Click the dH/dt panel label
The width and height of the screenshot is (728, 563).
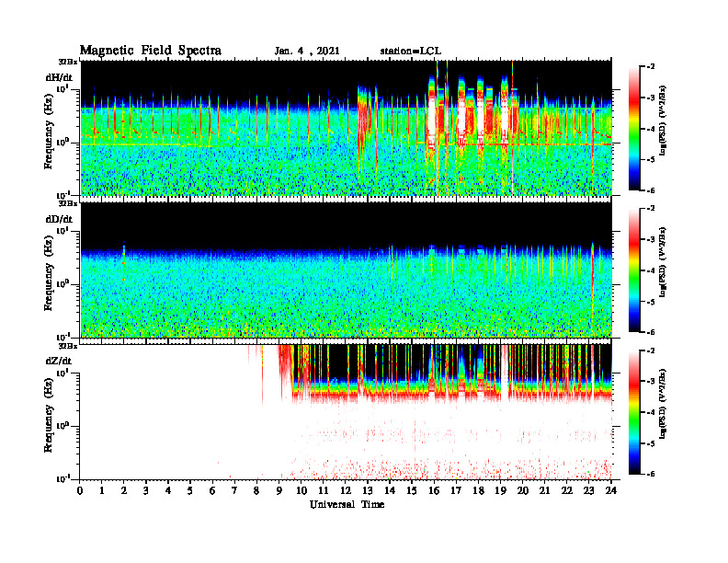point(59,77)
